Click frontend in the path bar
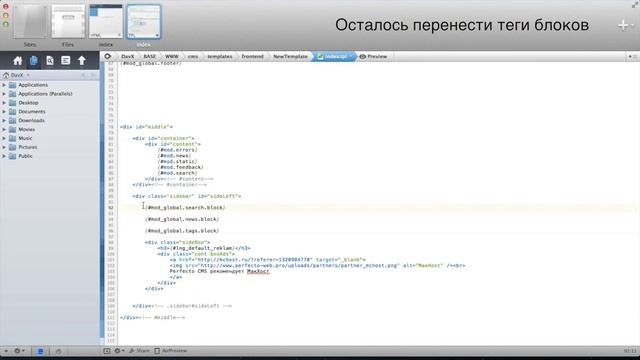This screenshot has width=640, height=360. pyautogui.click(x=252, y=56)
